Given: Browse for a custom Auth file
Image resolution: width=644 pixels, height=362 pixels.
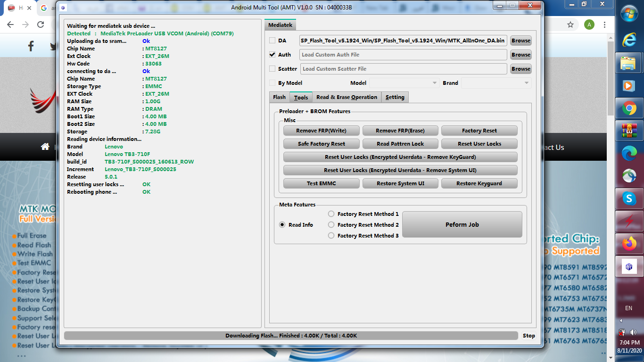Looking at the screenshot, I should click(x=521, y=55).
